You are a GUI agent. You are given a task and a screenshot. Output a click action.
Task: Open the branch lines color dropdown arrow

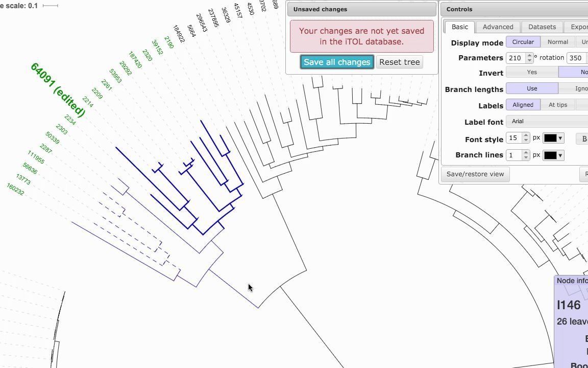[x=560, y=155]
